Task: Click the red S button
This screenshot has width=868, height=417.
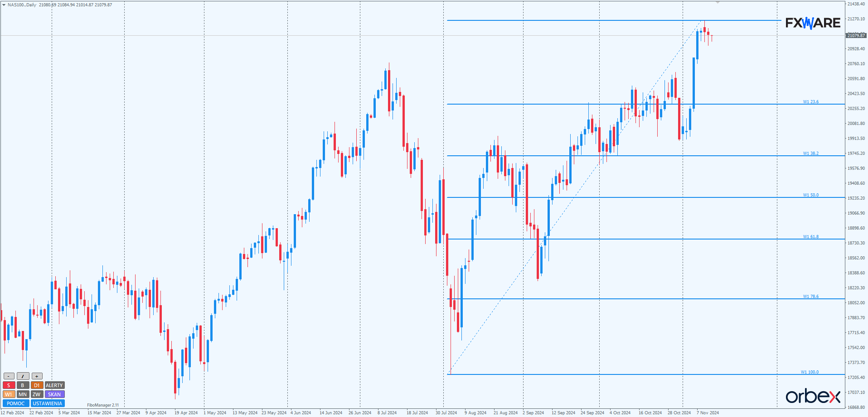Action: click(9, 385)
